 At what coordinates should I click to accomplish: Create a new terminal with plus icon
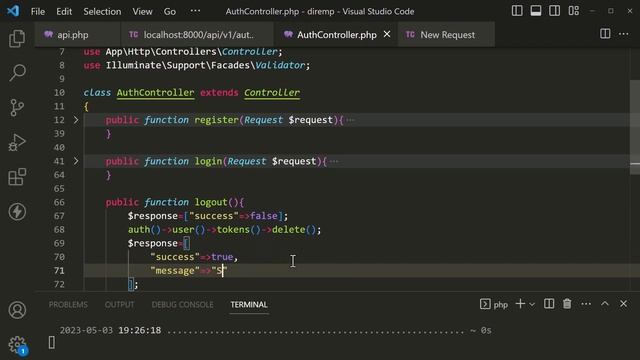click(x=520, y=304)
